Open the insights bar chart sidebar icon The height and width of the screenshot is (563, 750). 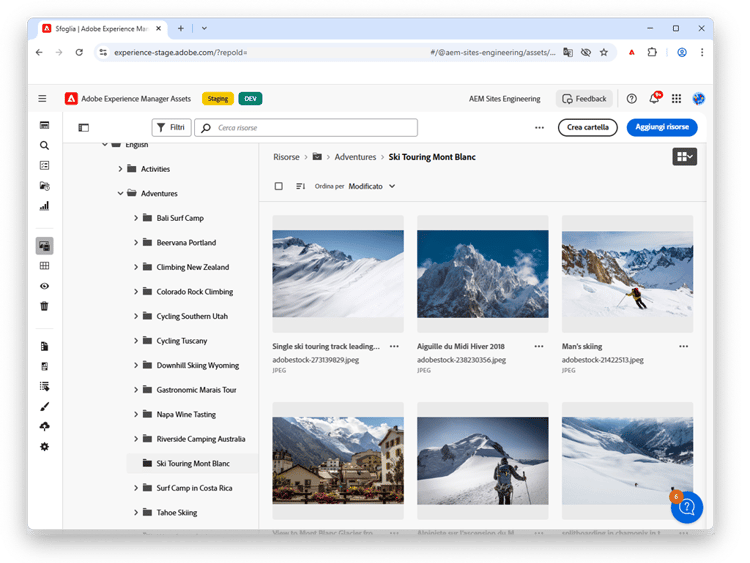(44, 206)
